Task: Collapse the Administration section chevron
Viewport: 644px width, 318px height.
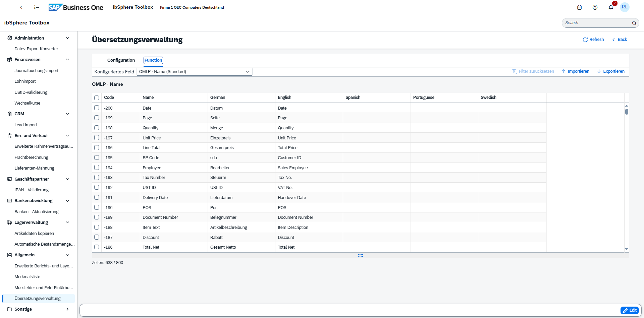Action: pyautogui.click(x=67, y=38)
